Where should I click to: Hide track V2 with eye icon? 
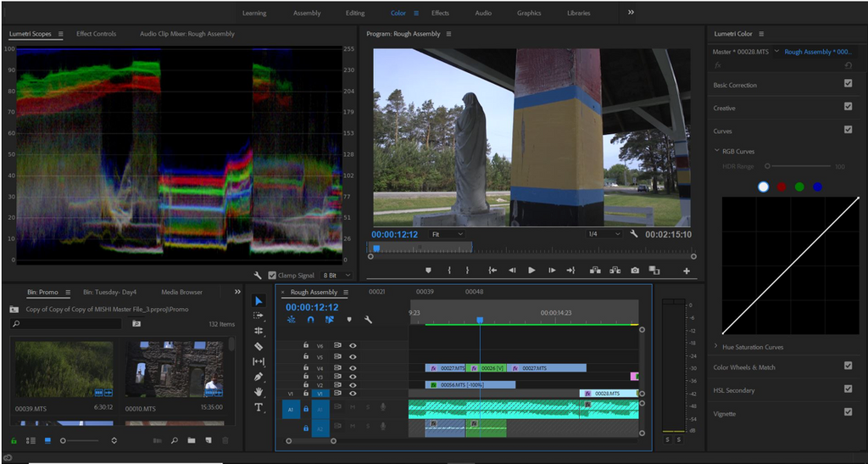tap(353, 385)
